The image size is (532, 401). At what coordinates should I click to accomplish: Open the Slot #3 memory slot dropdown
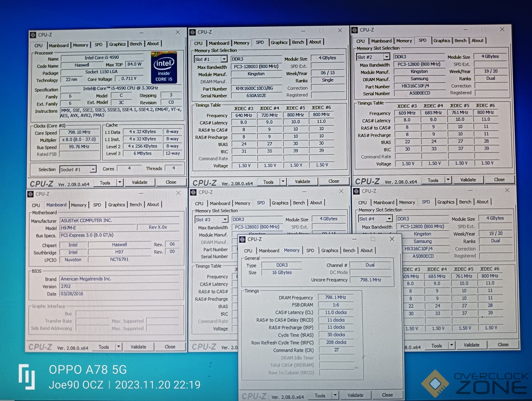(x=225, y=220)
